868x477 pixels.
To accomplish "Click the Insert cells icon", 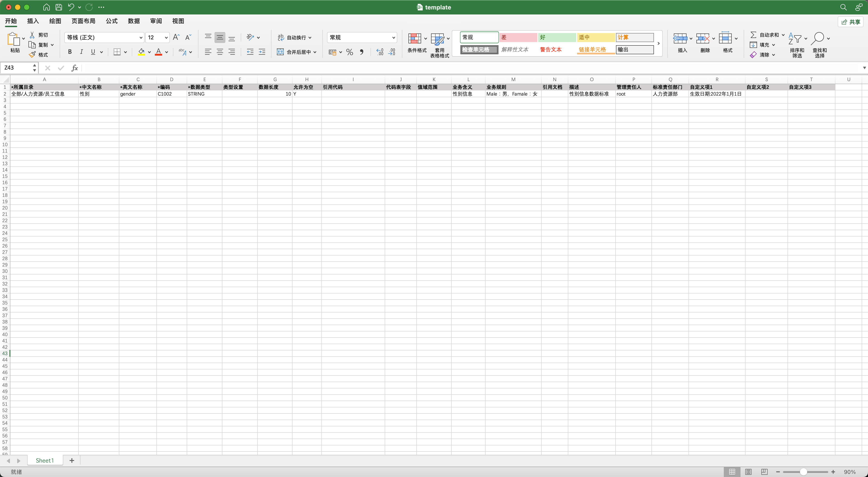I will (x=680, y=38).
